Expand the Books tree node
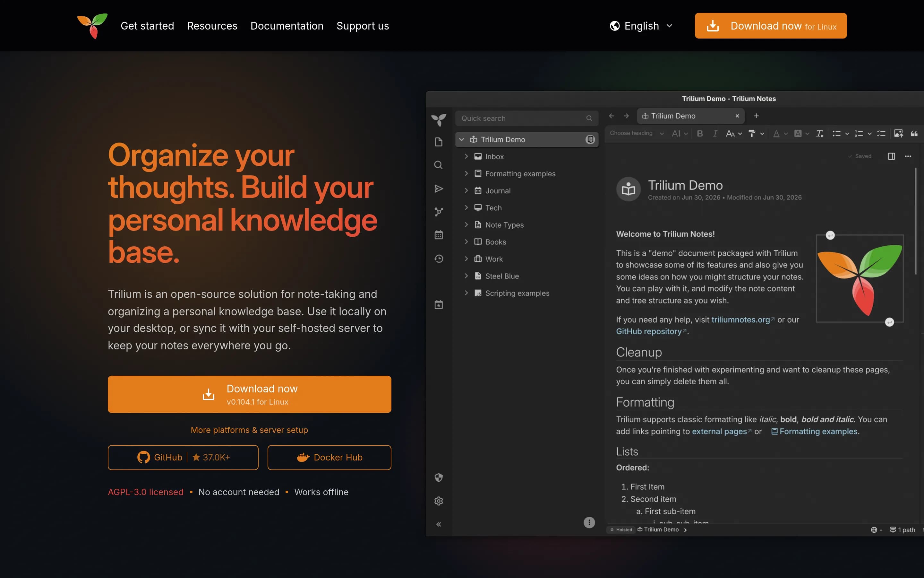The width and height of the screenshot is (924, 578). point(466,241)
